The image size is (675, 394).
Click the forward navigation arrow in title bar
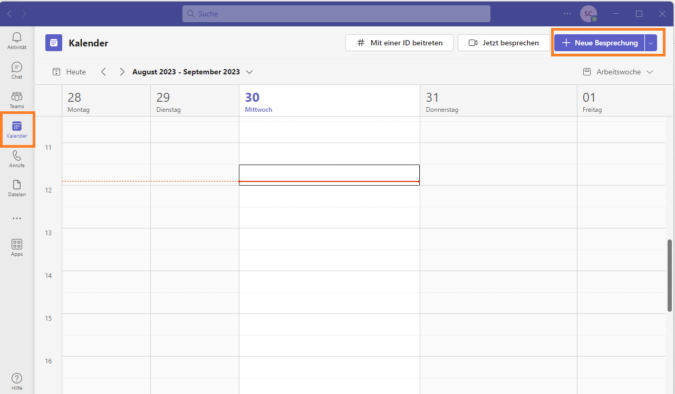pyautogui.click(x=25, y=14)
